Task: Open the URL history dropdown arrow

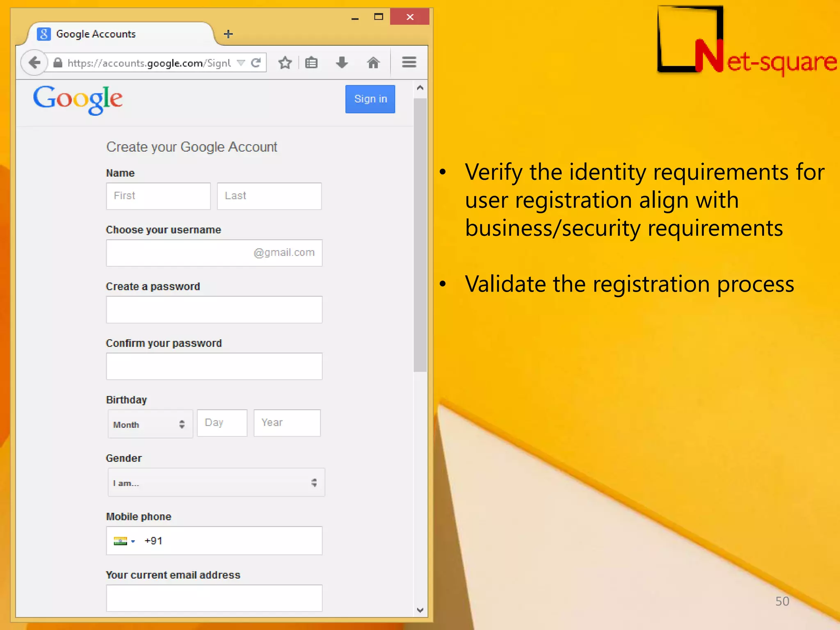Action: pyautogui.click(x=241, y=63)
